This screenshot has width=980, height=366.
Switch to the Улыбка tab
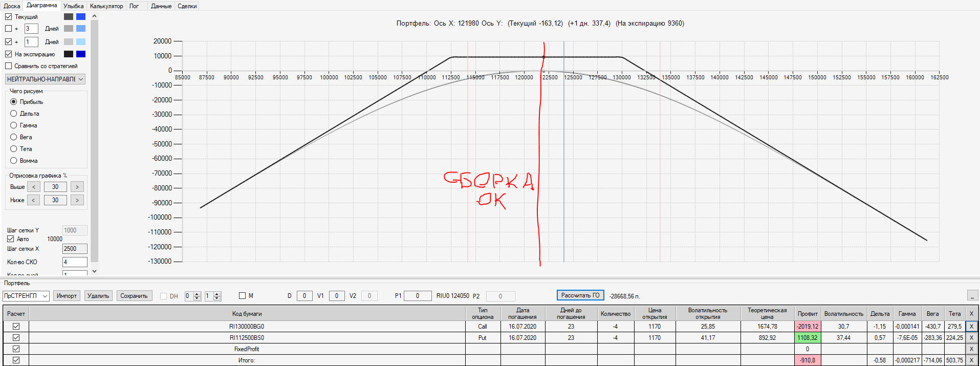[x=74, y=6]
